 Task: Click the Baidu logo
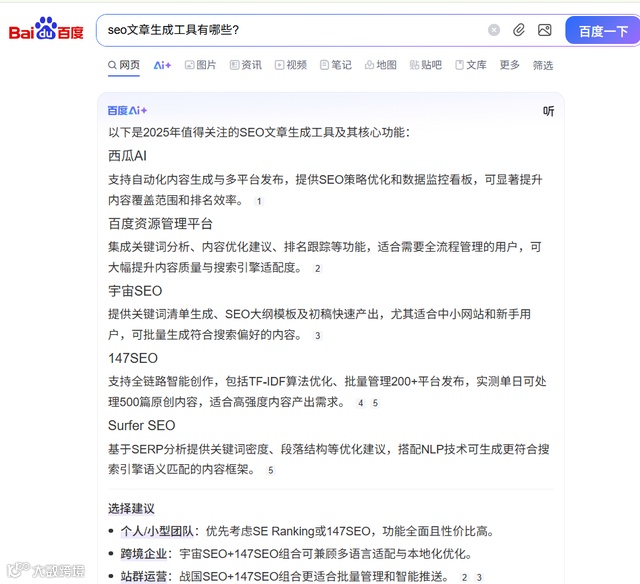[x=46, y=29]
